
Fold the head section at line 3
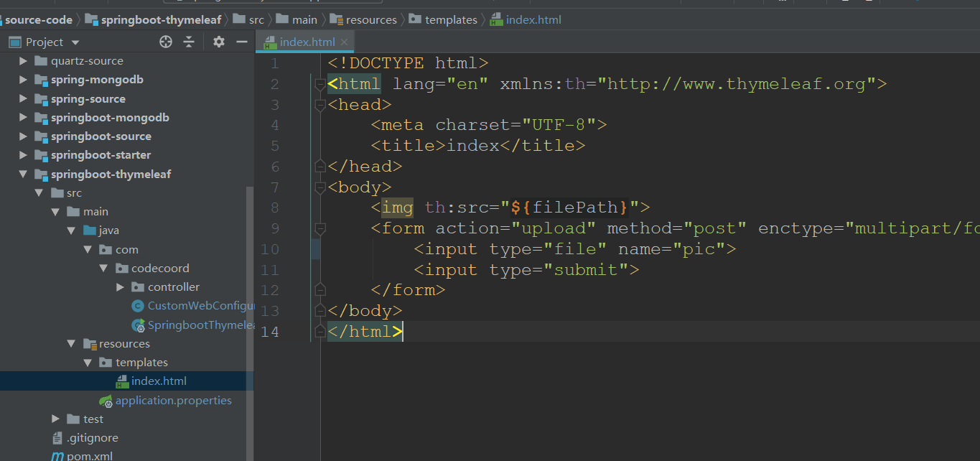point(319,104)
